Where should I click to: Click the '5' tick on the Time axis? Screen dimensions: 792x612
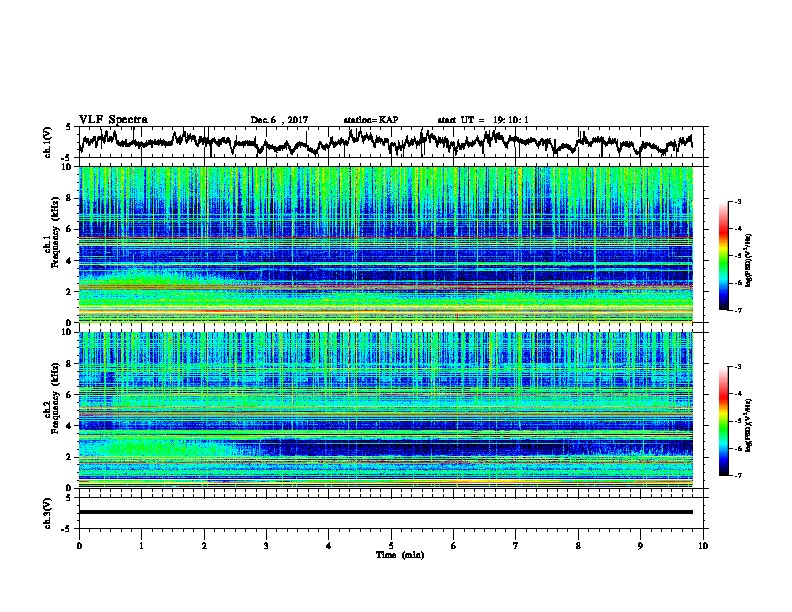click(x=391, y=546)
